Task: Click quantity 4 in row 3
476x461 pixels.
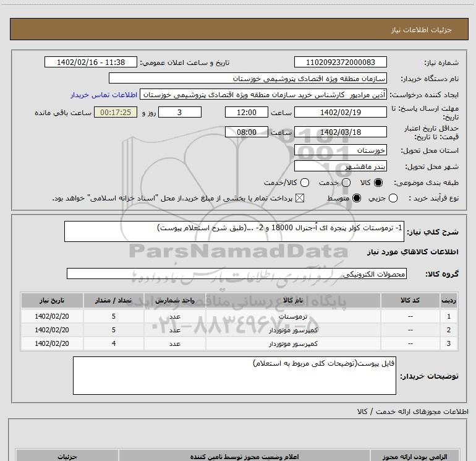Action: (114, 343)
